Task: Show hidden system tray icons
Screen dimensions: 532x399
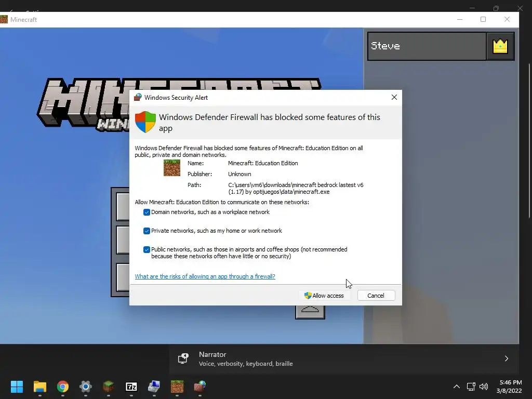Action: coord(457,387)
